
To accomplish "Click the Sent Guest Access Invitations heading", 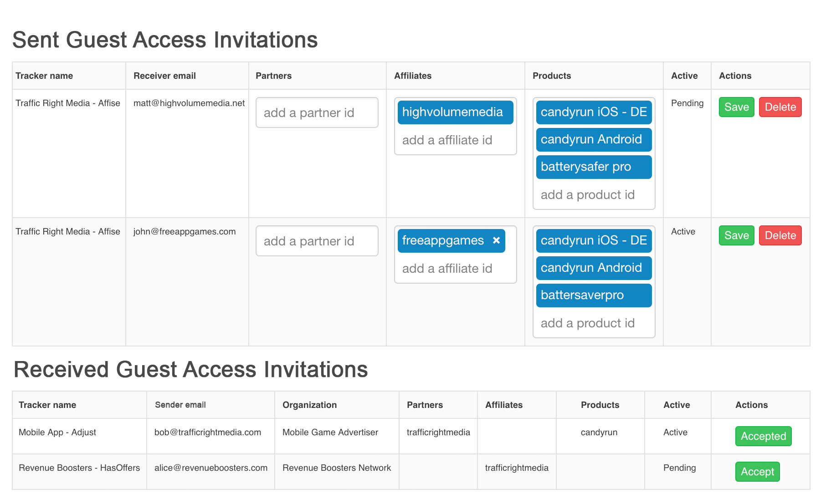I will [x=165, y=40].
